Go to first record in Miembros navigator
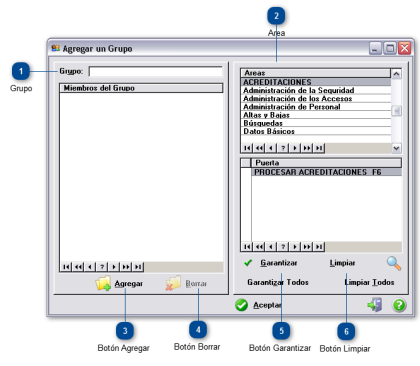 [66, 267]
